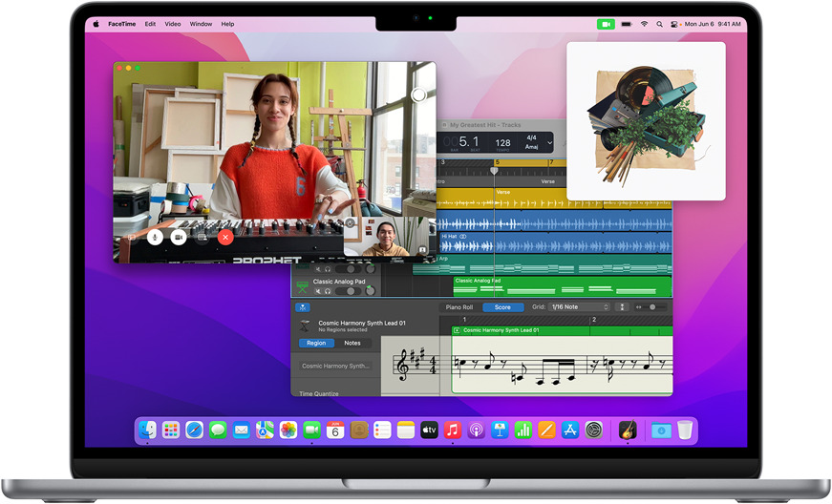Screen dimensions: 832x504
Task: Open the Grid 1/16 Note dropdown
Action: click(580, 307)
